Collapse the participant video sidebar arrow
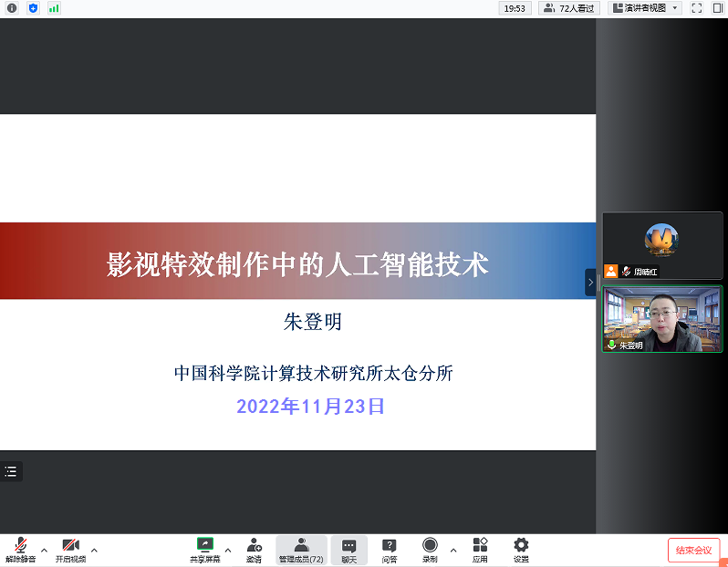Image resolution: width=728 pixels, height=567 pixels. click(x=590, y=282)
